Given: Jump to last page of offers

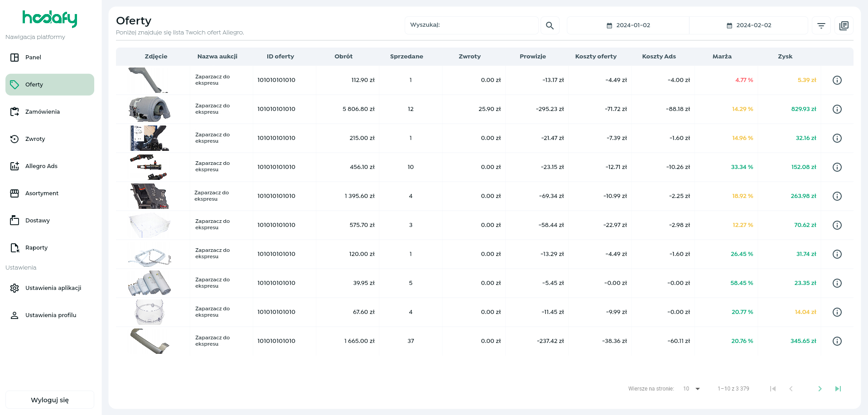Looking at the screenshot, I should pos(838,389).
